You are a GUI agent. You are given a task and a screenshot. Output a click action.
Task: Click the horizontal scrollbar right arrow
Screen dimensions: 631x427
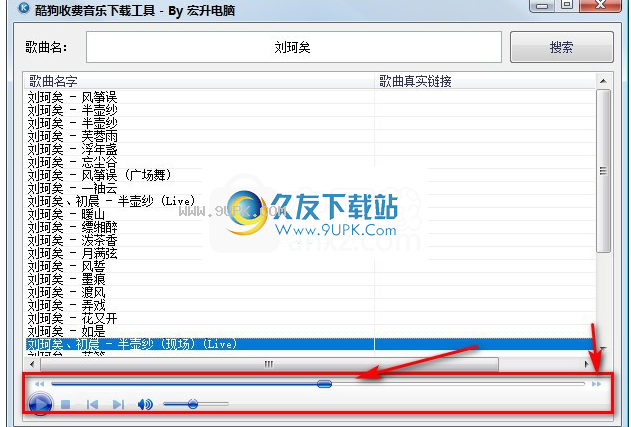(587, 365)
